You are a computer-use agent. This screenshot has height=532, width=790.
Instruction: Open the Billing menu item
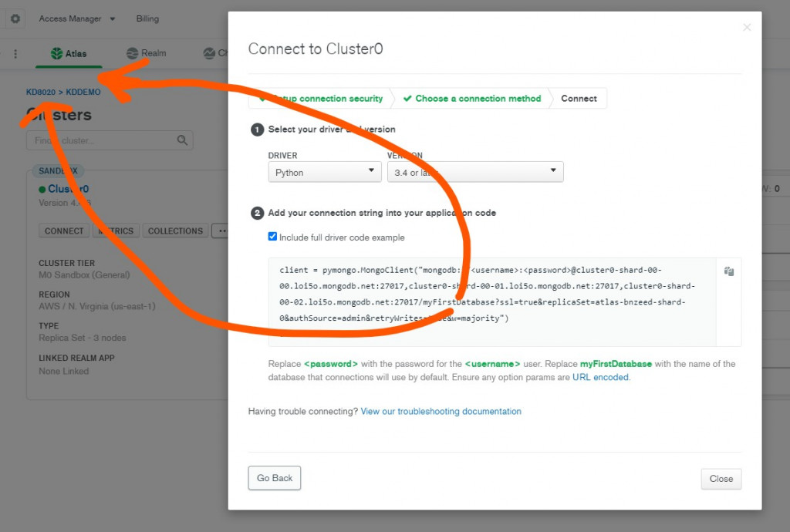(x=147, y=19)
